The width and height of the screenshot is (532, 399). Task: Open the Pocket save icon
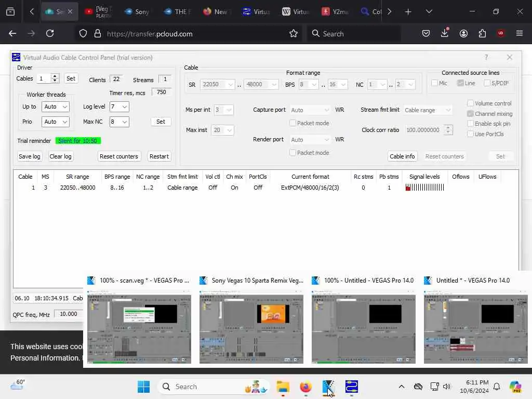(426, 33)
